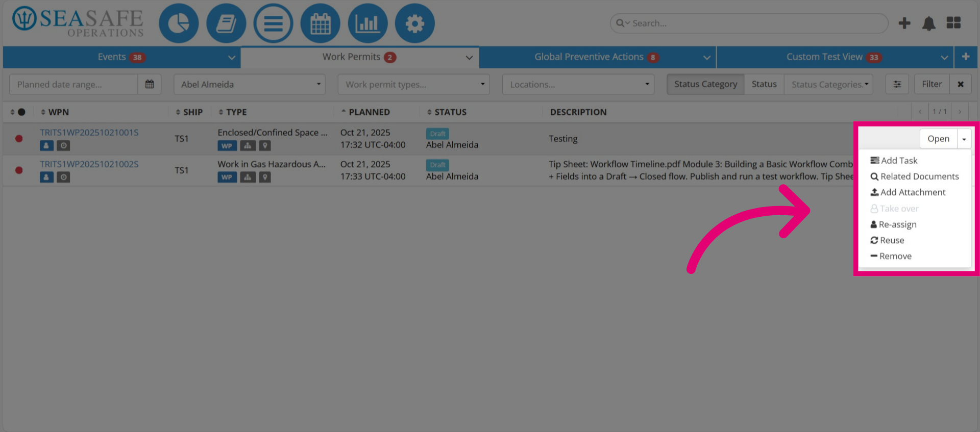Focus the Search input field
The height and width of the screenshot is (432, 980).
pos(749,23)
